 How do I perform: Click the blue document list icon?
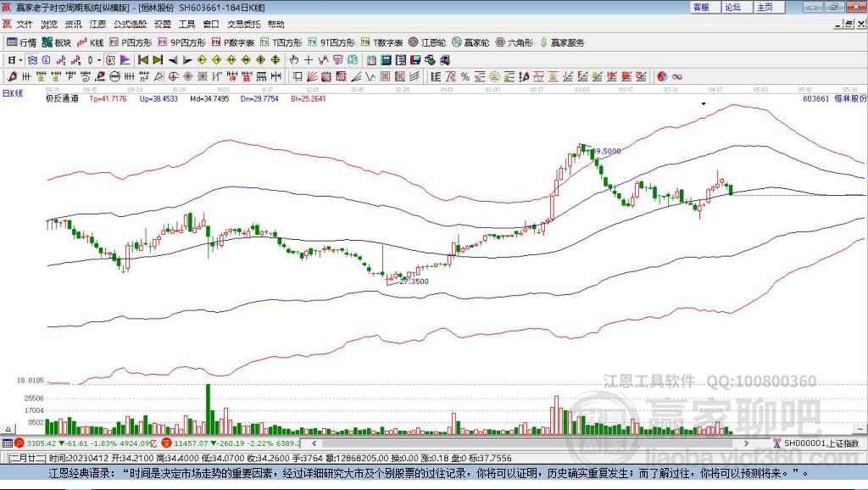(46, 60)
